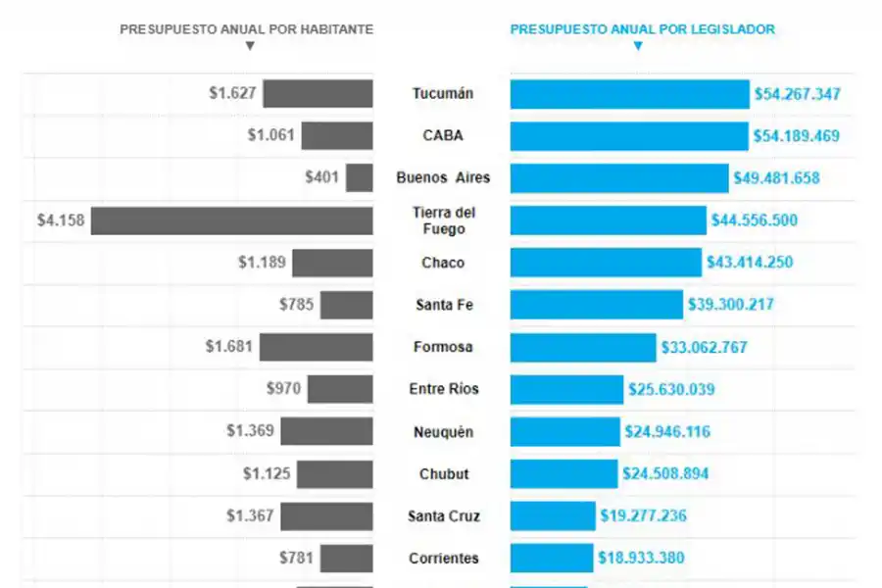This screenshot has width=882, height=588.
Task: Select the blue bar for Santa Fe
Action: [x=596, y=305]
